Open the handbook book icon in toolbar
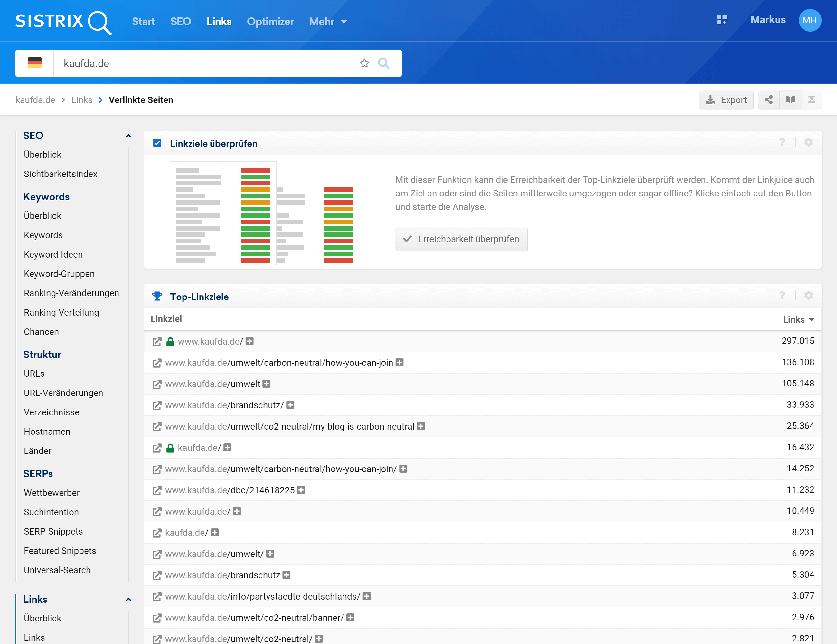 (790, 100)
